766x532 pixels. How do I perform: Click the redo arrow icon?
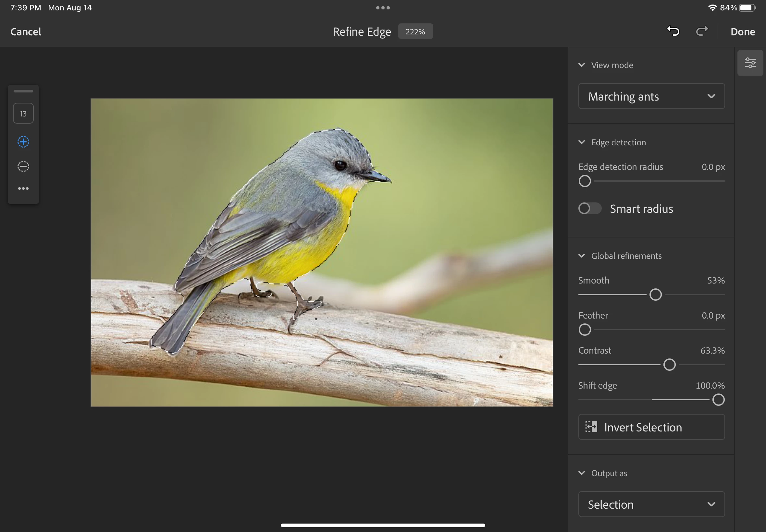click(702, 31)
